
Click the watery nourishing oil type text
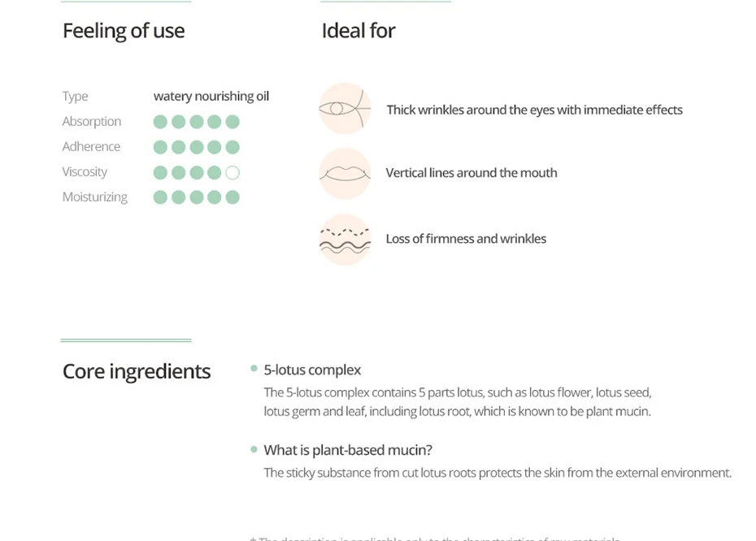click(x=211, y=97)
